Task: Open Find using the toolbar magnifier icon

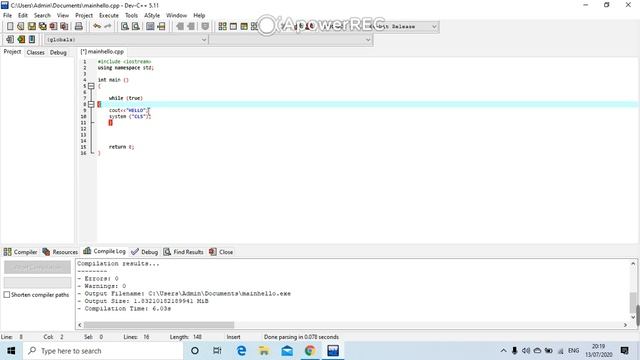Action: 124,26
